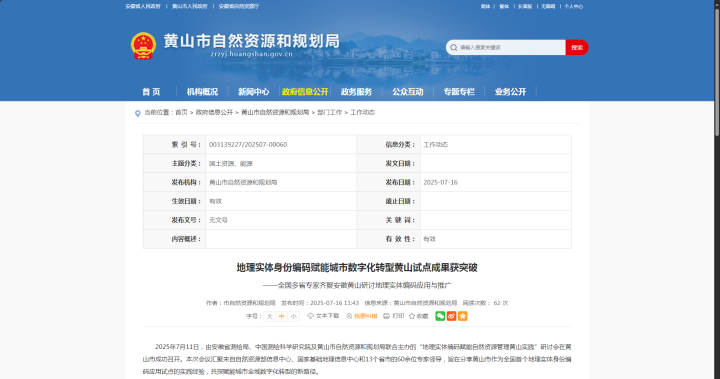Image resolution: width=720 pixels, height=379 pixels.
Task: Click the location pin breadcrumb icon
Action: pos(137,113)
